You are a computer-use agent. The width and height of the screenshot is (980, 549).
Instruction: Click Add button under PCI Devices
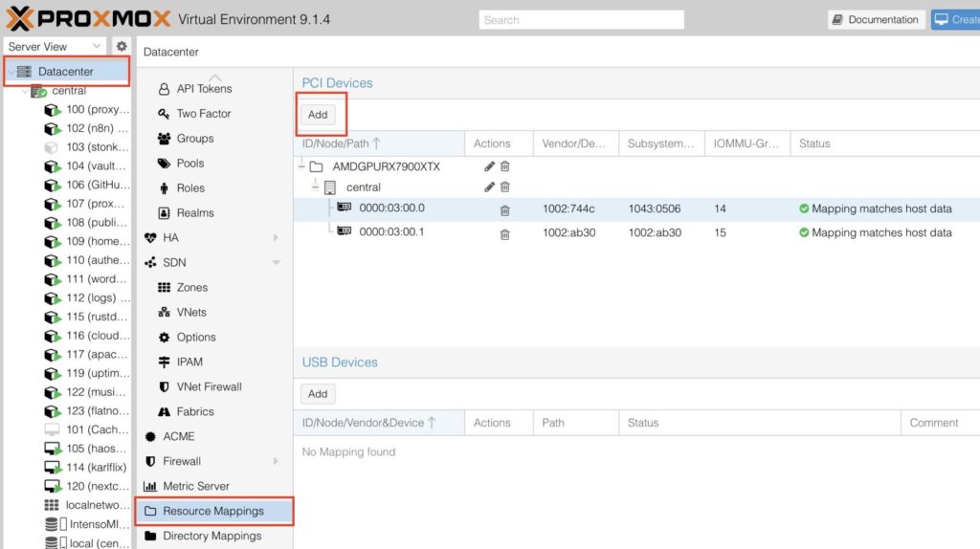[318, 115]
